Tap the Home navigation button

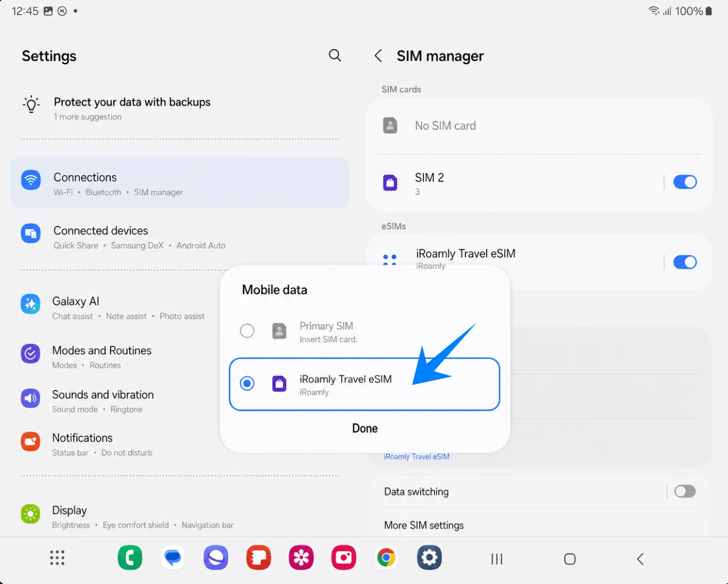click(570, 559)
